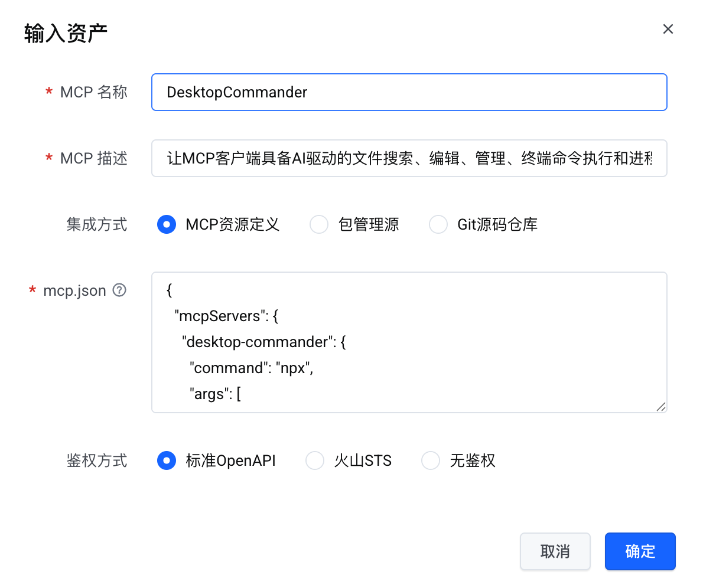This screenshot has width=703, height=588.
Task: Click inside the mcp.json code textarea
Action: [x=409, y=342]
